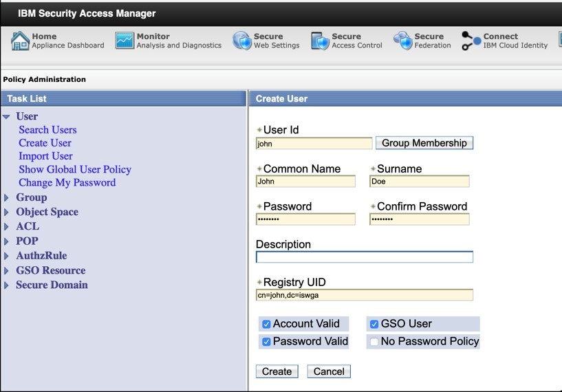562x392 pixels.
Task: Open Monitor Analysis and Diagnostics menu
Action: (168, 41)
